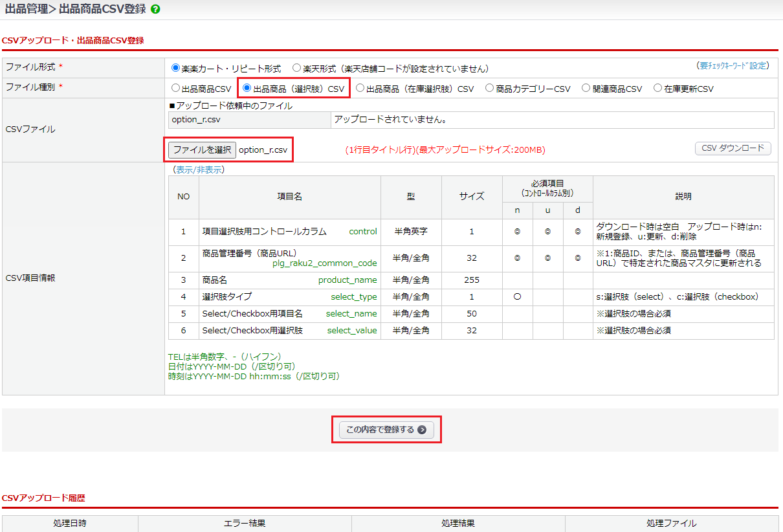Select 商品カテゴリーCSV radio option
The image size is (783, 532).
tap(490, 89)
